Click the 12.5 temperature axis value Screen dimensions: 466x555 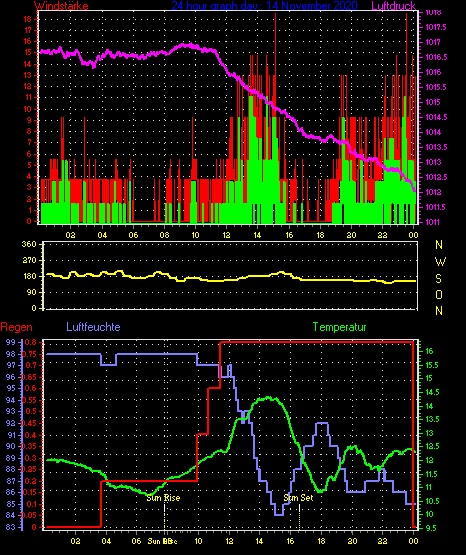(431, 446)
